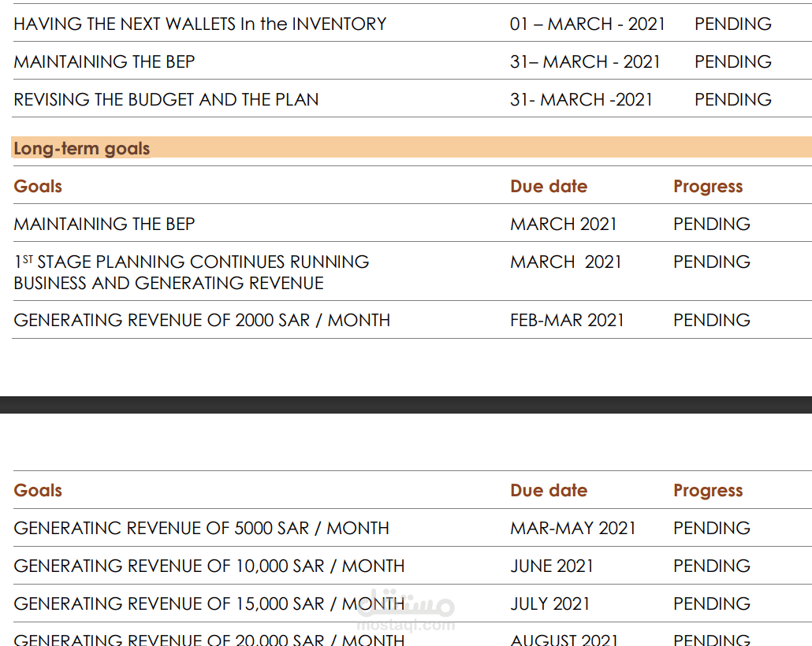The height and width of the screenshot is (646, 812).
Task: Select 'HAVING THE NEXT WALLETS In the INVENTORY' row text
Action: tap(200, 24)
